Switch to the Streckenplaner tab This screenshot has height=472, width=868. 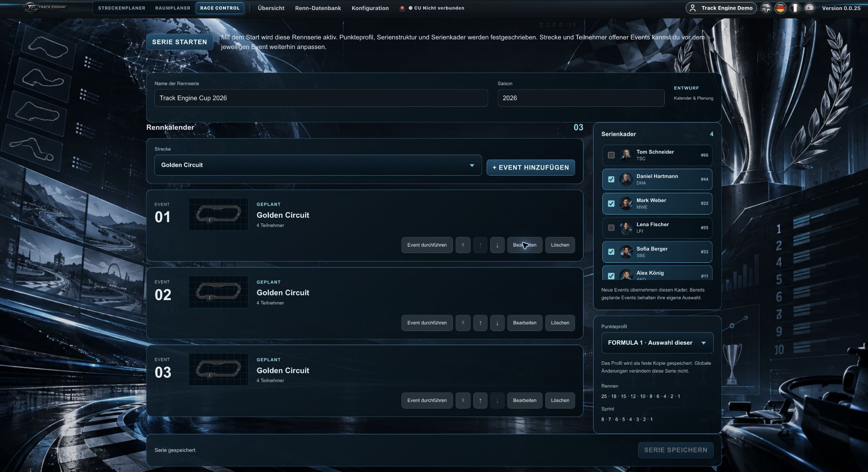pos(122,8)
